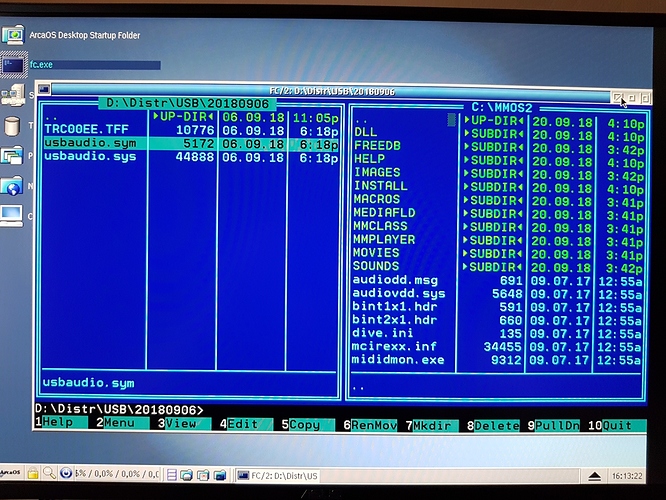Click the 9PullDn function key
The image size is (666, 500).
coord(553,426)
